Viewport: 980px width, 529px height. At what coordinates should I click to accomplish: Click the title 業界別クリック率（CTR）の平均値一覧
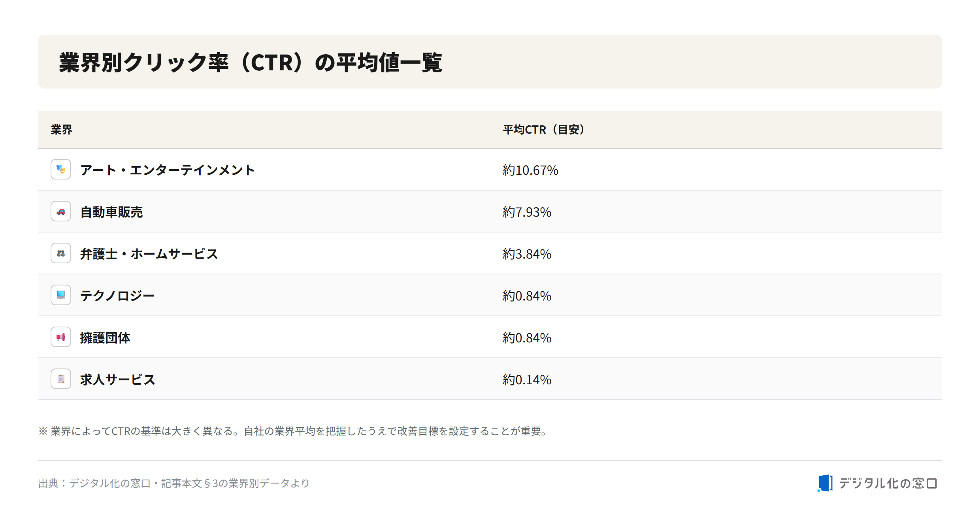[x=251, y=62]
